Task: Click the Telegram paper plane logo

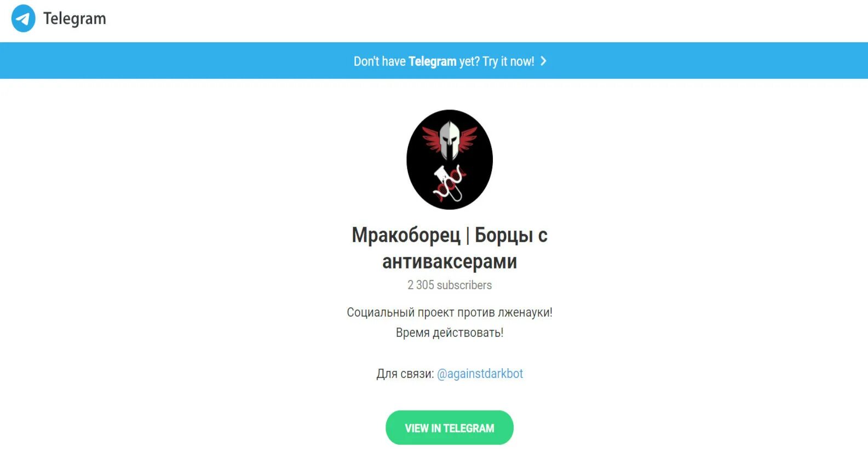Action: (x=23, y=19)
